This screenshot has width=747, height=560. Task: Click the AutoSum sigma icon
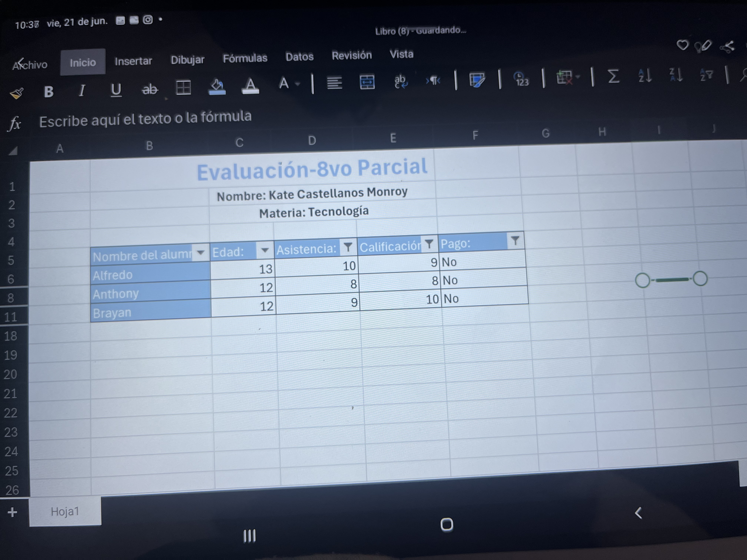coord(613,76)
